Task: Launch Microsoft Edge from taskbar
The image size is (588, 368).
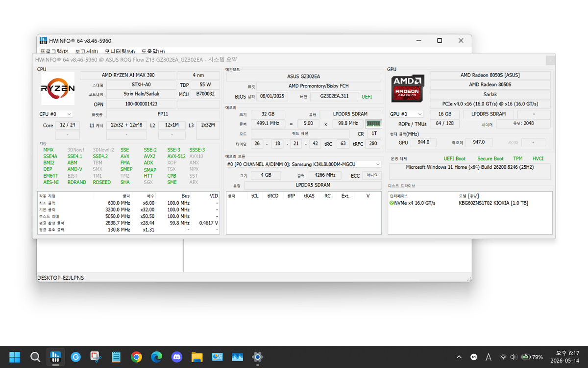Action: [x=156, y=357]
